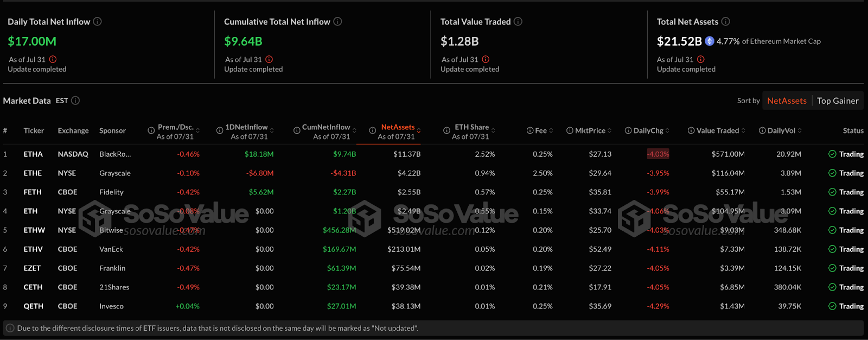Click red alert icon under Daily Total Net Inflow
Image resolution: width=868 pixels, height=340 pixels.
(53, 59)
